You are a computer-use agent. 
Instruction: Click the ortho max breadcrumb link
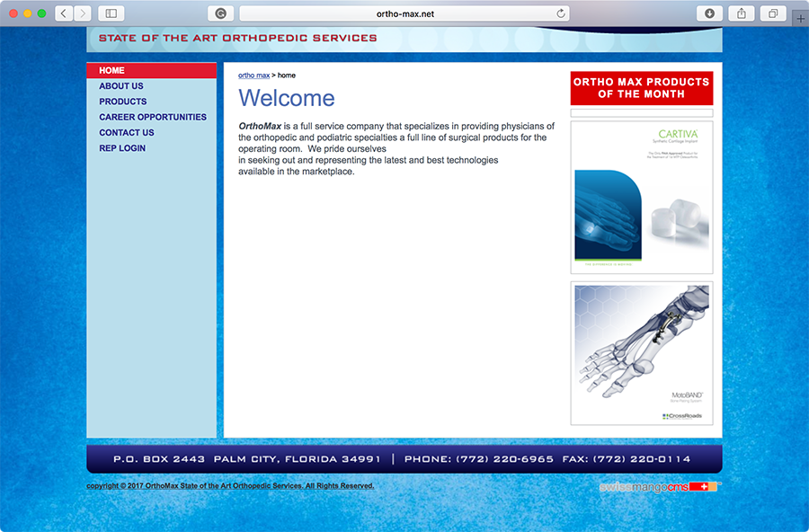coord(253,75)
